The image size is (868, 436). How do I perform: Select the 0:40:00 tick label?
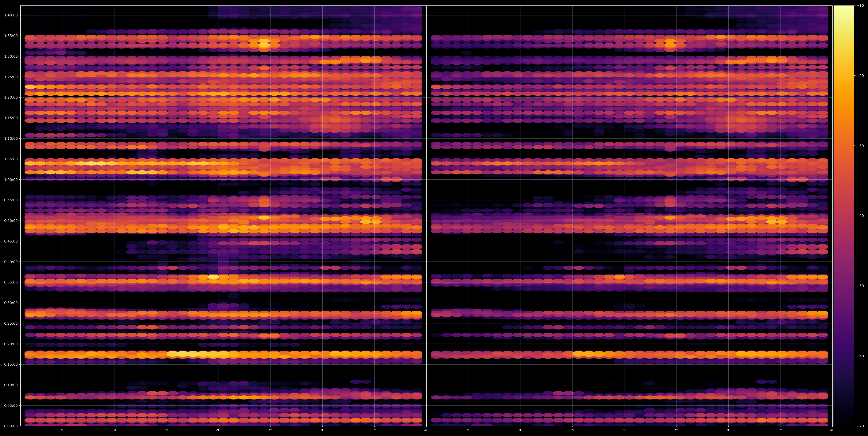click(x=11, y=262)
